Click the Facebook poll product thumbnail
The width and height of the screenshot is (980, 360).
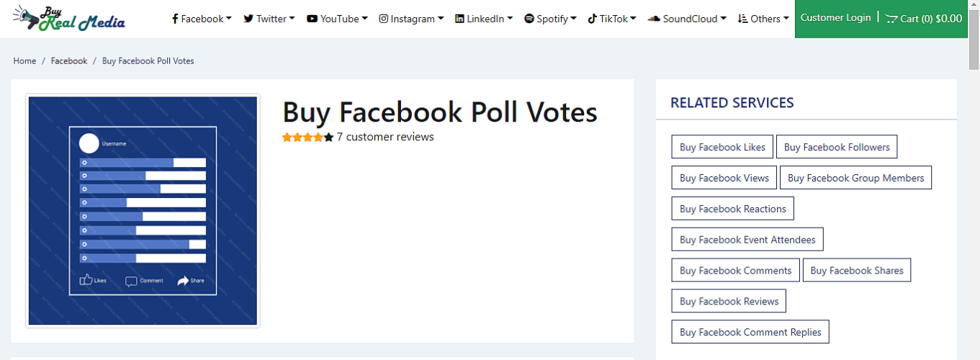[x=143, y=211]
